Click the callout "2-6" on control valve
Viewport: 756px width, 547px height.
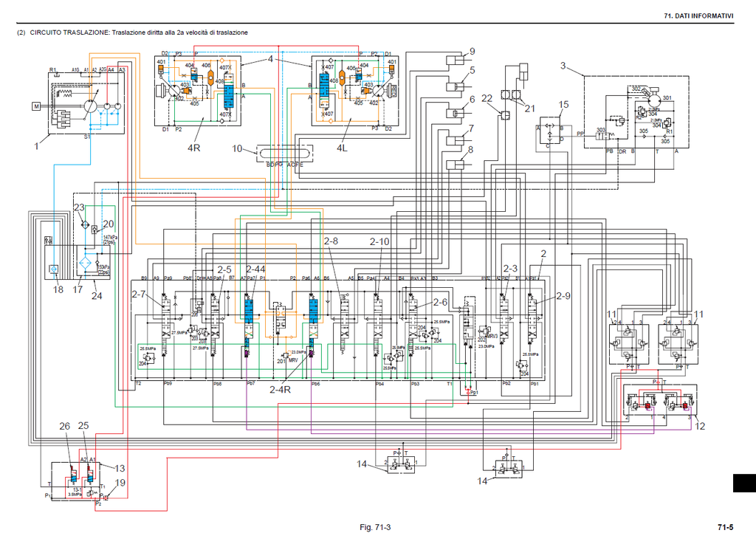[x=440, y=302]
